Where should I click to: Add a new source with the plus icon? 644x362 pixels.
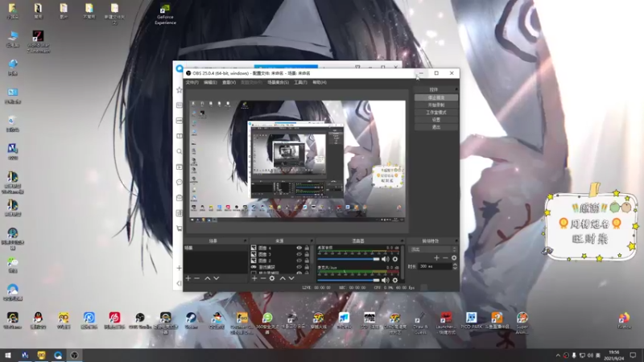(x=254, y=278)
